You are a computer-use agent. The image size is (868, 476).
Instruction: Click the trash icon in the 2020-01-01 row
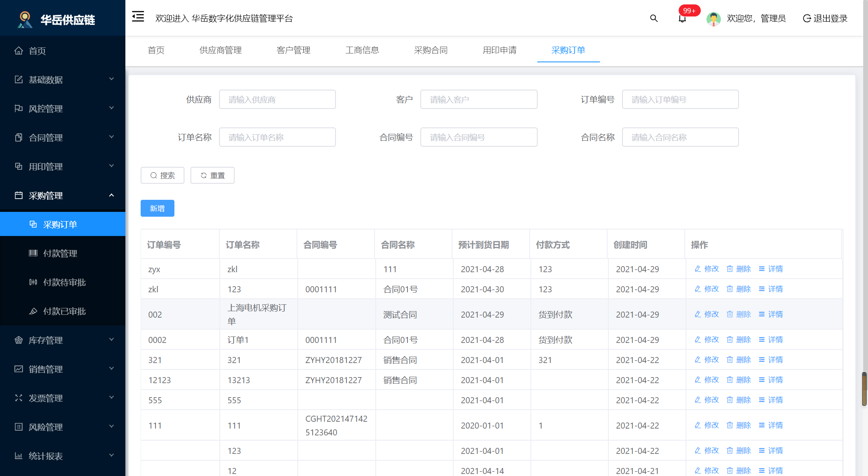tap(730, 425)
